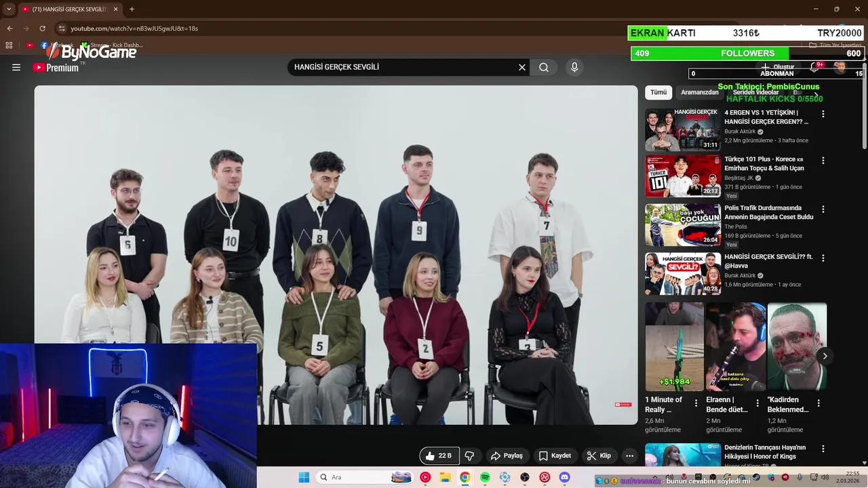The width and height of the screenshot is (868, 488).
Task: Open the Windows Start menu
Action: (304, 477)
